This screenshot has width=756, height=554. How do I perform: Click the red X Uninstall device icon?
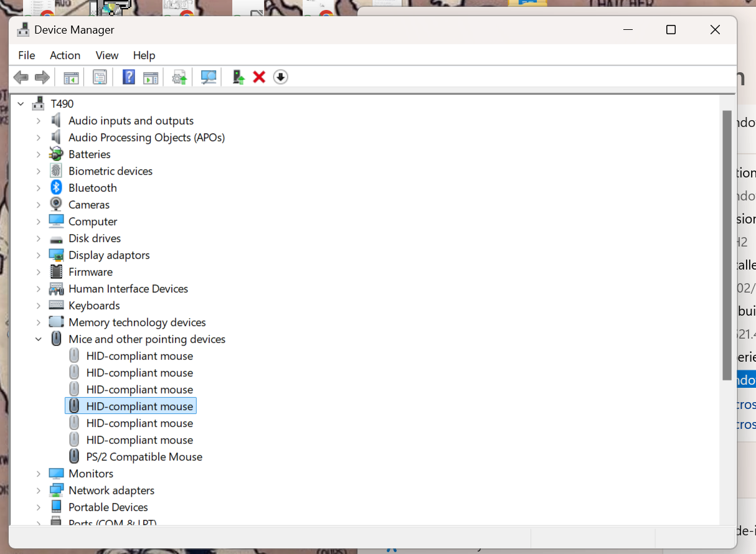tap(259, 77)
